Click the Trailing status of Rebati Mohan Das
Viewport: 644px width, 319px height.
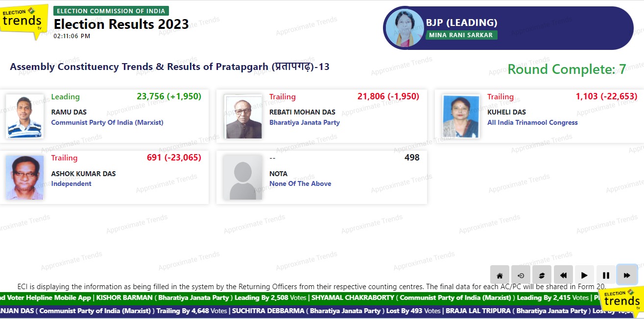point(283,97)
